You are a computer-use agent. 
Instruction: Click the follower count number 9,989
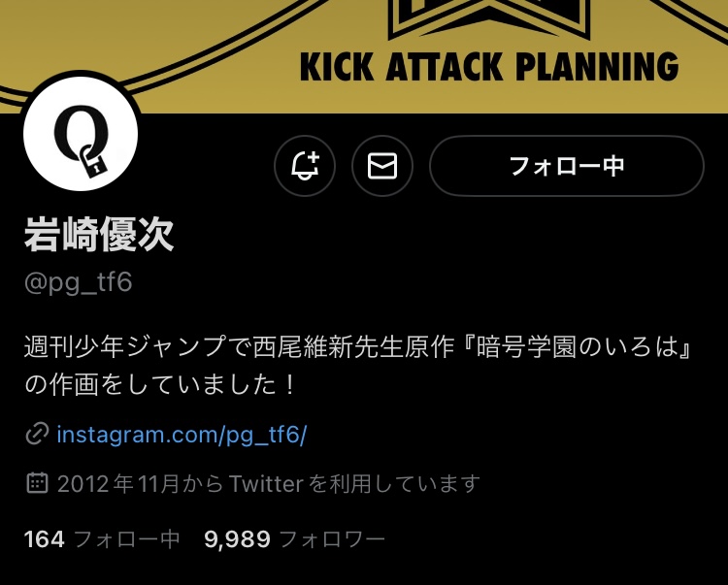237,539
